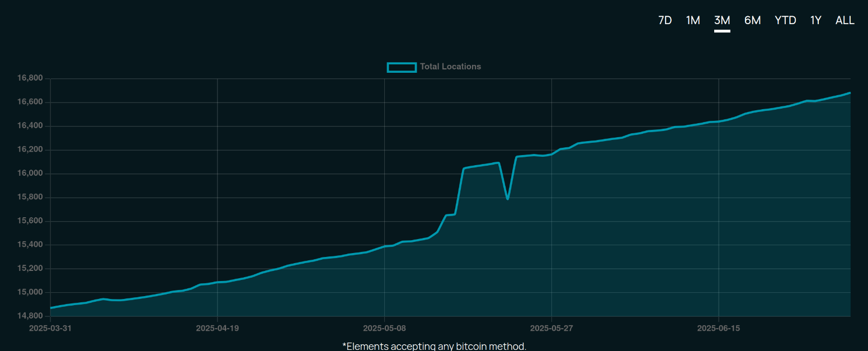The image size is (868, 351).
Task: Click the 16,200 y-axis label
Action: pos(30,149)
